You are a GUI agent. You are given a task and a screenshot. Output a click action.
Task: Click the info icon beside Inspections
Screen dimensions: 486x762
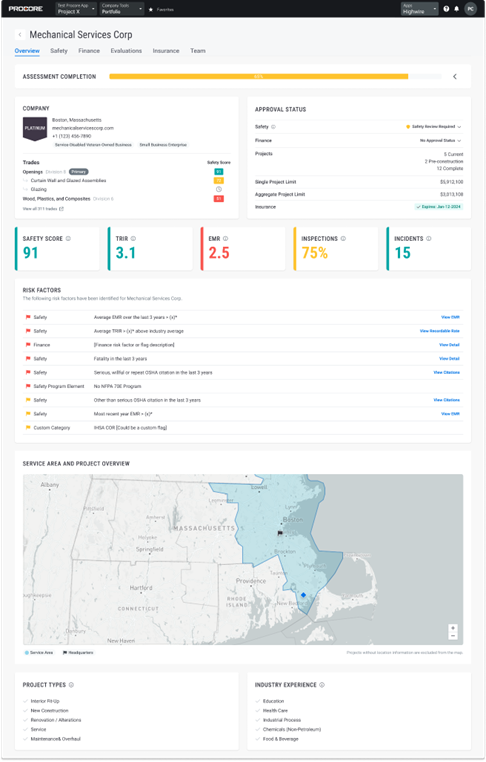tap(343, 239)
